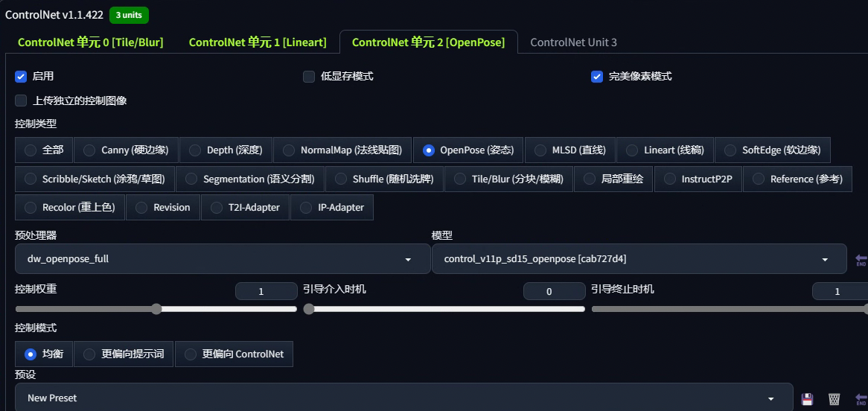Switch to ControlNet 单元 2 [OpenPose] tab
Image resolution: width=868 pixels, height=411 pixels.
pos(429,42)
